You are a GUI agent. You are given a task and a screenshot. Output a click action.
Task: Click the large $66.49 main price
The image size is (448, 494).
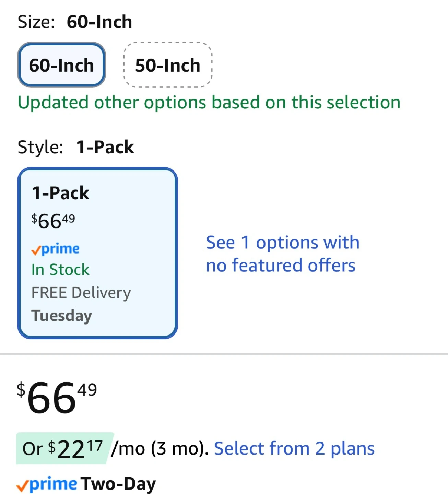[57, 397]
